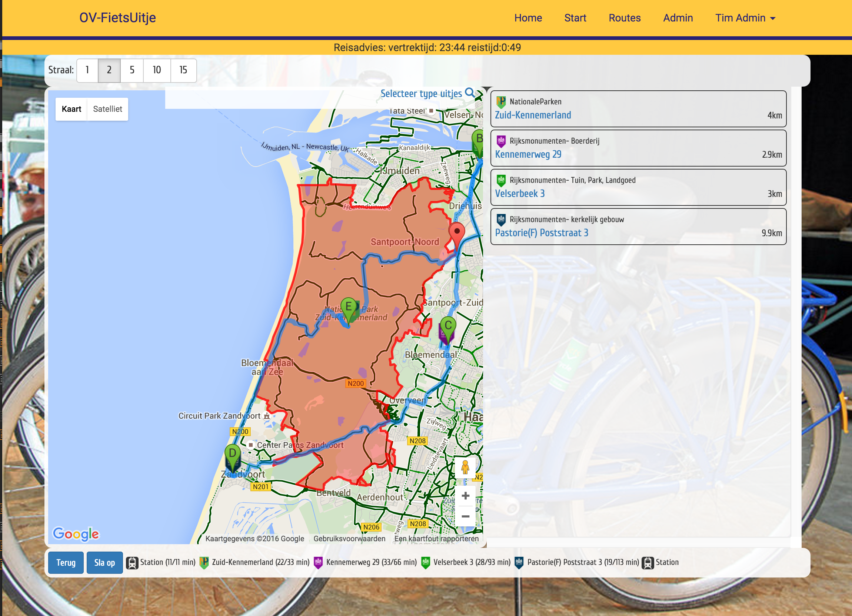Open the Tim Admin dropdown menu
The image size is (852, 616).
coord(745,18)
